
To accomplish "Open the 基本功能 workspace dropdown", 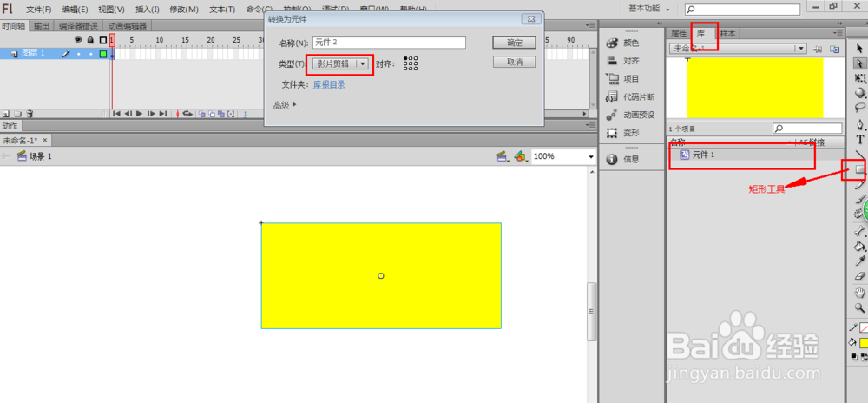I will 649,9.
